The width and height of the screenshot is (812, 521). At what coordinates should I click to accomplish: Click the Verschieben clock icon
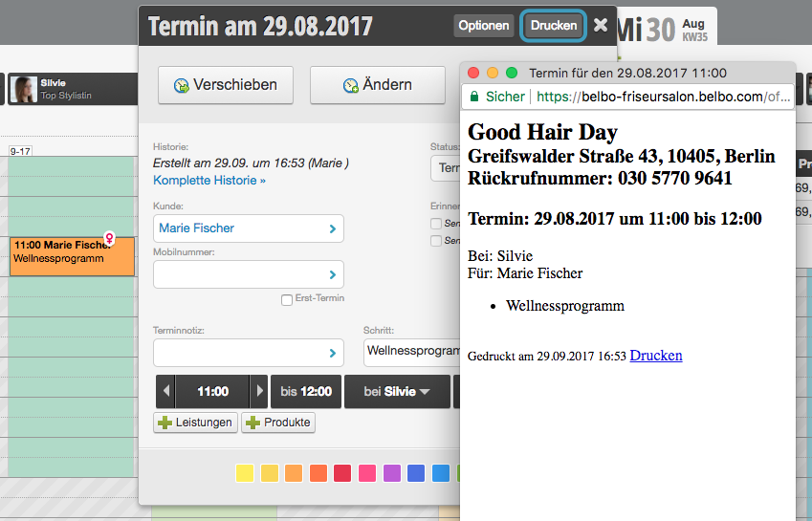[x=182, y=85]
